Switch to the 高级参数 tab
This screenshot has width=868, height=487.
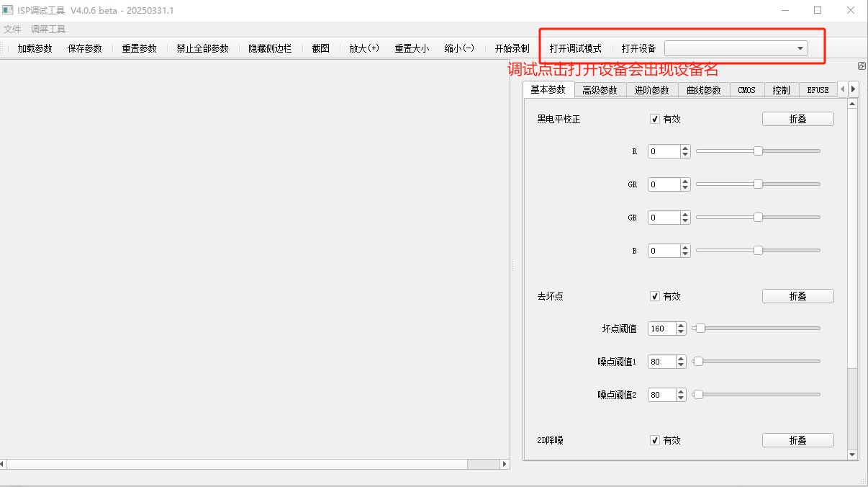click(x=600, y=90)
